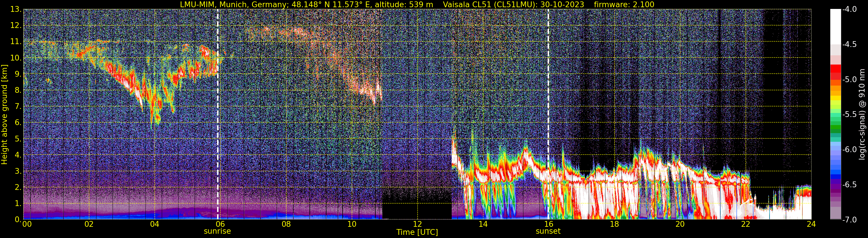868x238 pixels.
Task: Click the white top segment of the colorbar
Action: pyautogui.click(x=836, y=27)
